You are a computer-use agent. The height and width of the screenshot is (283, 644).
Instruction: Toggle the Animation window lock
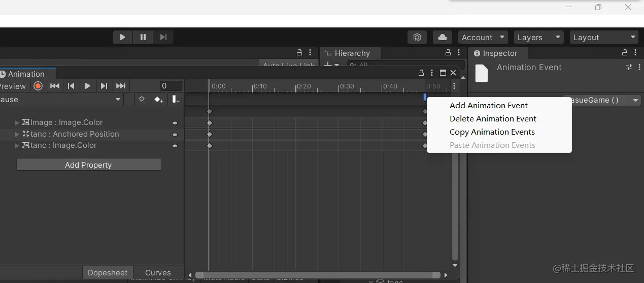point(421,73)
